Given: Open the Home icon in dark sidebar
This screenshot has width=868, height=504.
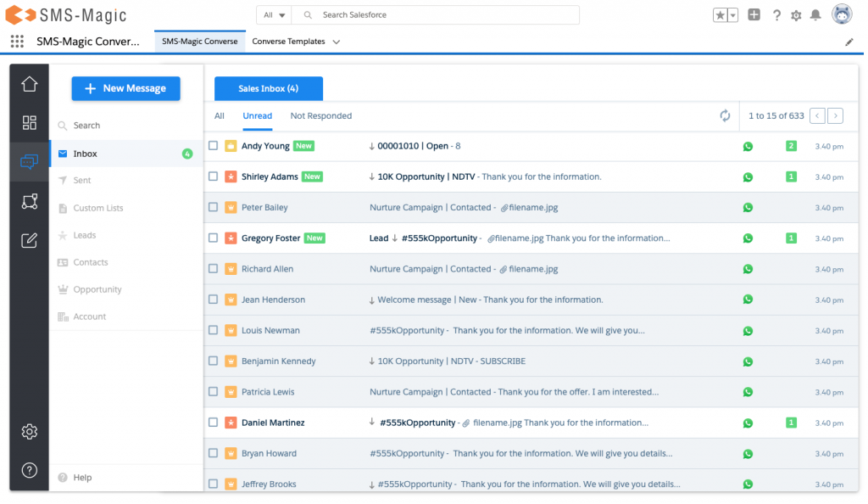Looking at the screenshot, I should pos(30,84).
